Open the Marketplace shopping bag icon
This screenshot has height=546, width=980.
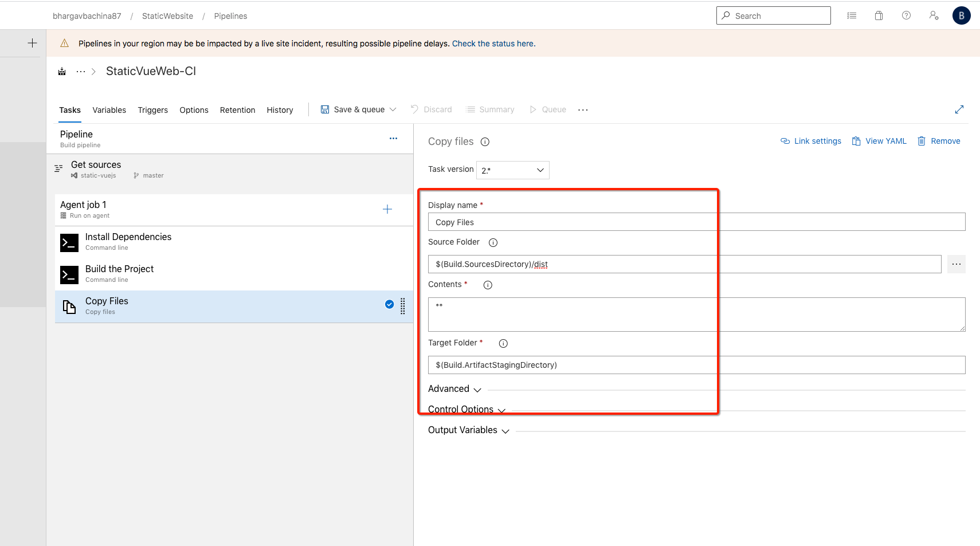[x=879, y=15]
